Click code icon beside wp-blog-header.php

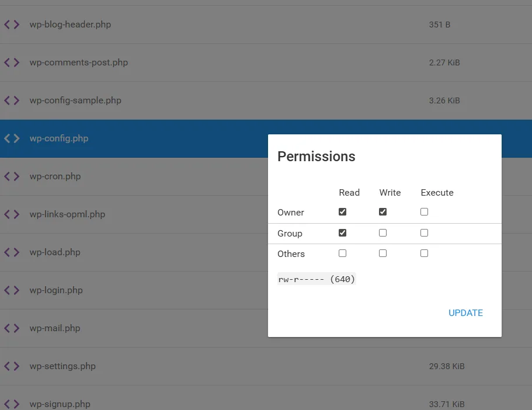(x=12, y=25)
